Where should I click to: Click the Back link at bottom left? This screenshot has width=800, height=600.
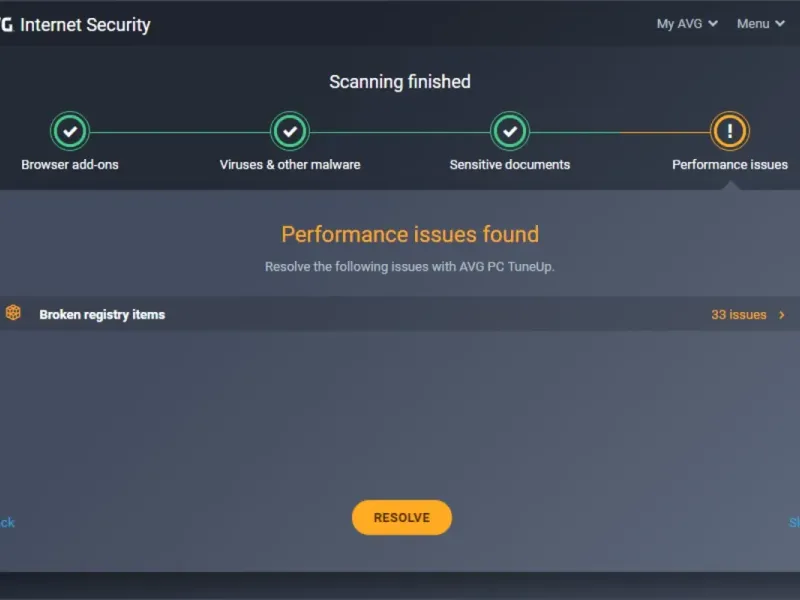(x=7, y=522)
